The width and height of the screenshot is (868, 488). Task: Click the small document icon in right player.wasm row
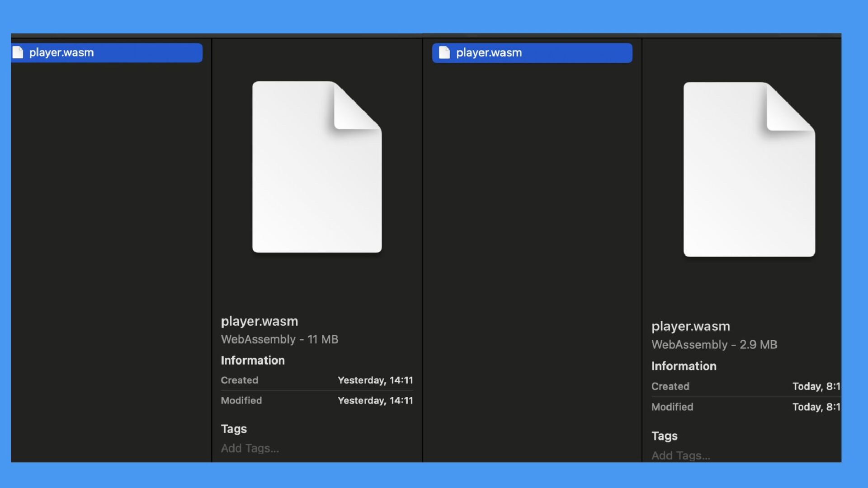coord(444,52)
